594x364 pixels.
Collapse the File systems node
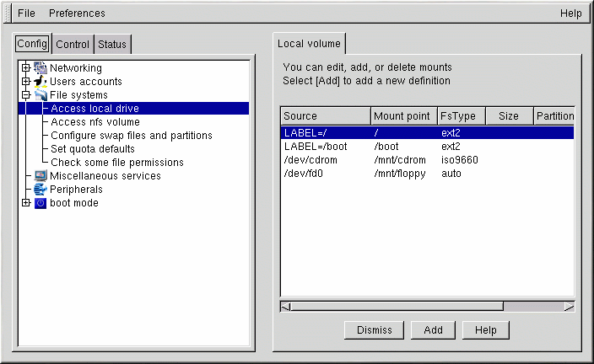click(26, 95)
